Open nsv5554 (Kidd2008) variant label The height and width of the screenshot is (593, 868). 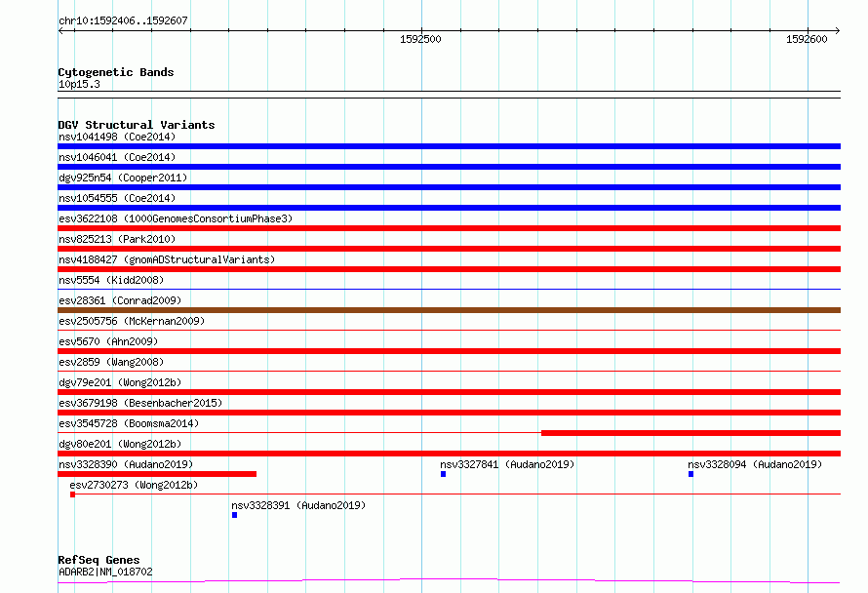(111, 280)
